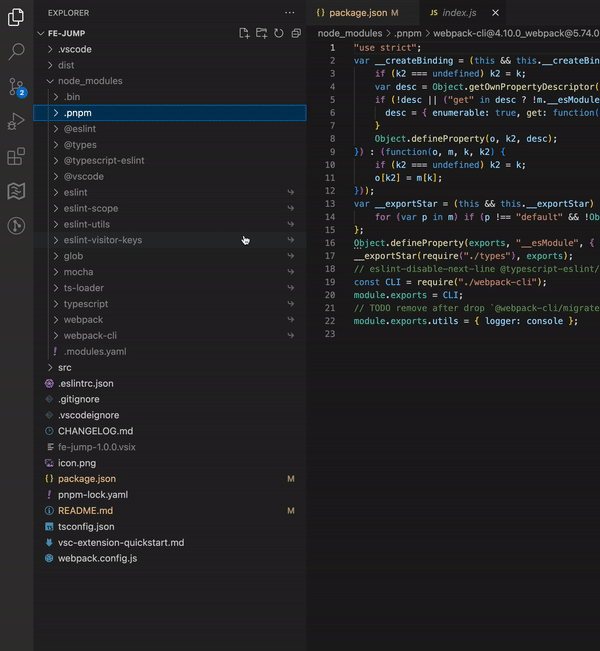
Task: Click the circular git graph icon in activity bar
Action: click(x=16, y=226)
